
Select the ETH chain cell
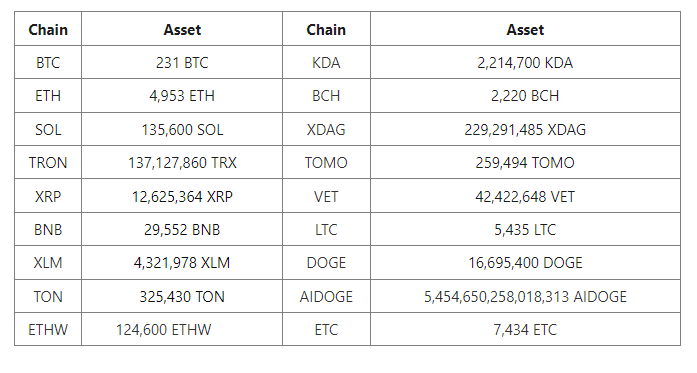48,96
